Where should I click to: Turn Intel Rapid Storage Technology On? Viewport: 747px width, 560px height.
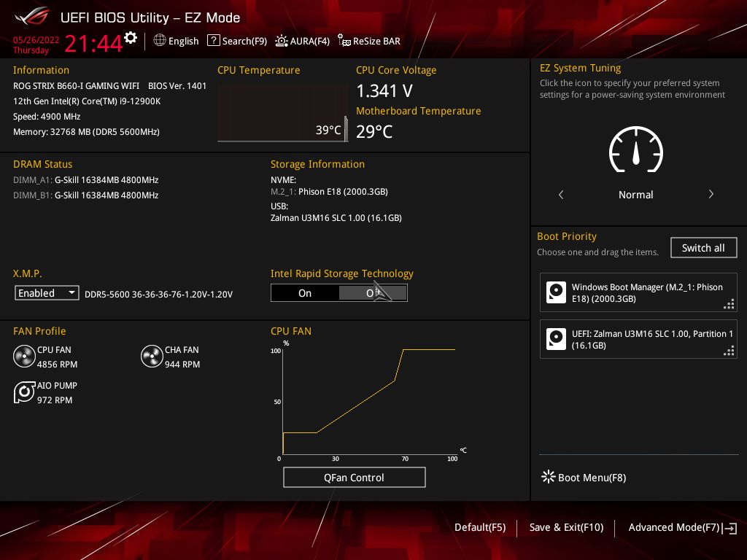305,293
